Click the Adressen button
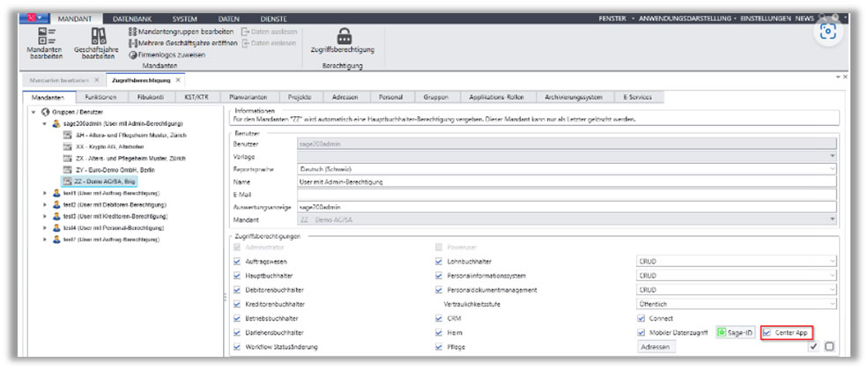This screenshot has height=370, width=868. click(656, 347)
